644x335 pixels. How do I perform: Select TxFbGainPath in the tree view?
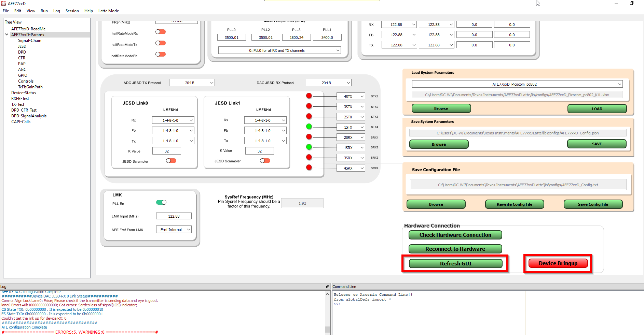click(30, 87)
